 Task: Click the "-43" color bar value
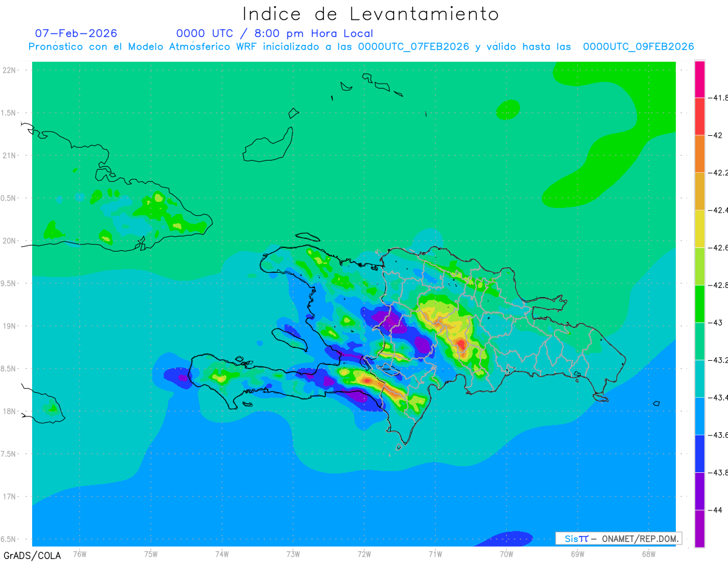(716, 323)
